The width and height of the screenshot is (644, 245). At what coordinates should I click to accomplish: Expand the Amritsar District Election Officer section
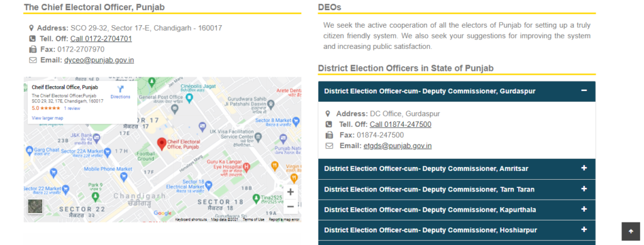point(457,168)
